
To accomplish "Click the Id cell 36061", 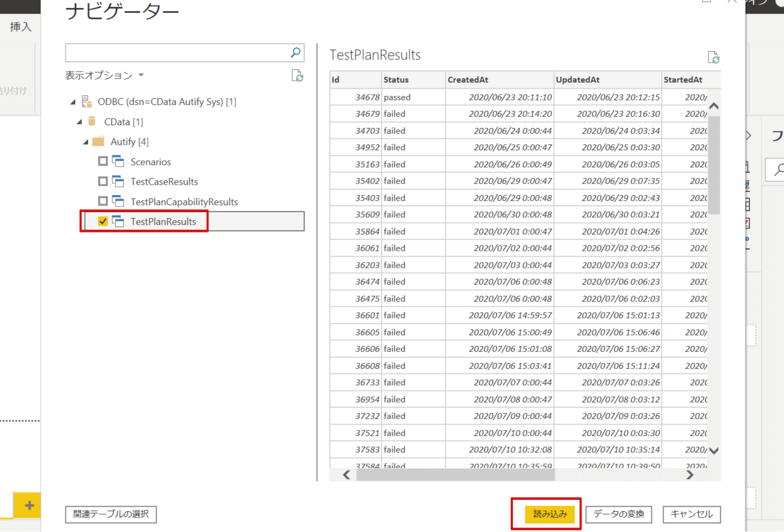I will pyautogui.click(x=355, y=248).
